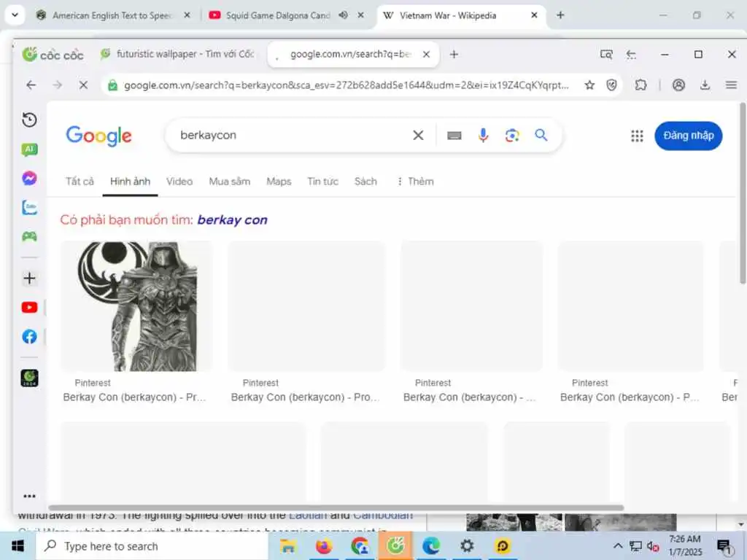Focus the Google search input field
This screenshot has width=747, height=560.
[x=293, y=135]
